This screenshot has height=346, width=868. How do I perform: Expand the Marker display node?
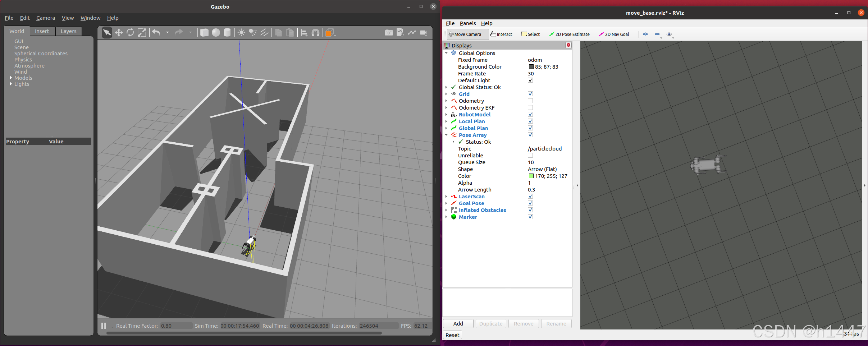point(447,217)
